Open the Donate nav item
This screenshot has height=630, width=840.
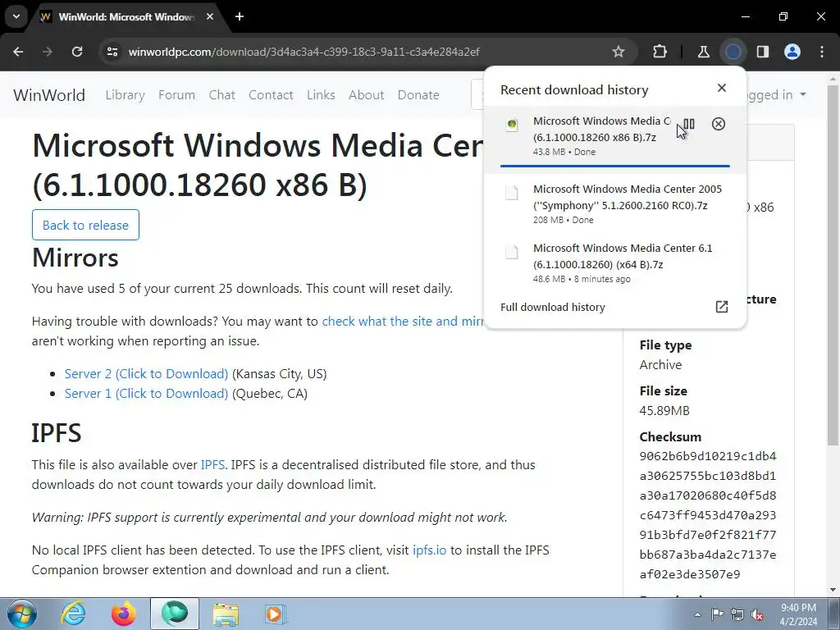click(x=418, y=95)
